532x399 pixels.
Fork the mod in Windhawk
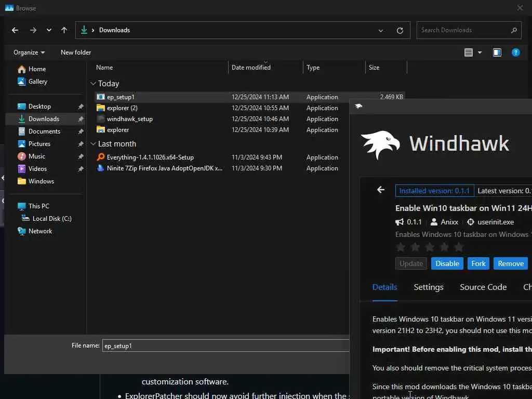coord(478,263)
